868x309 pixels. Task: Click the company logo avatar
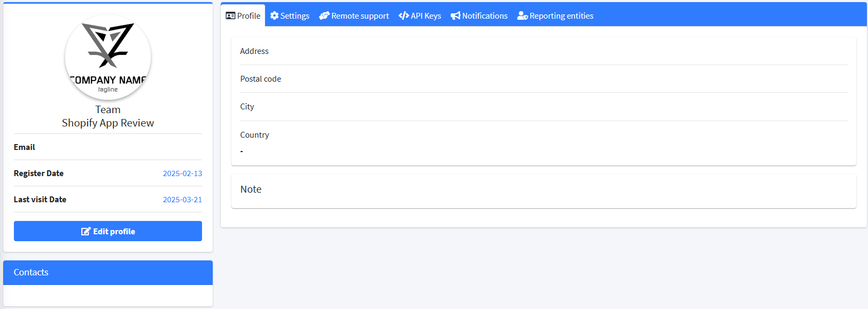(108, 57)
